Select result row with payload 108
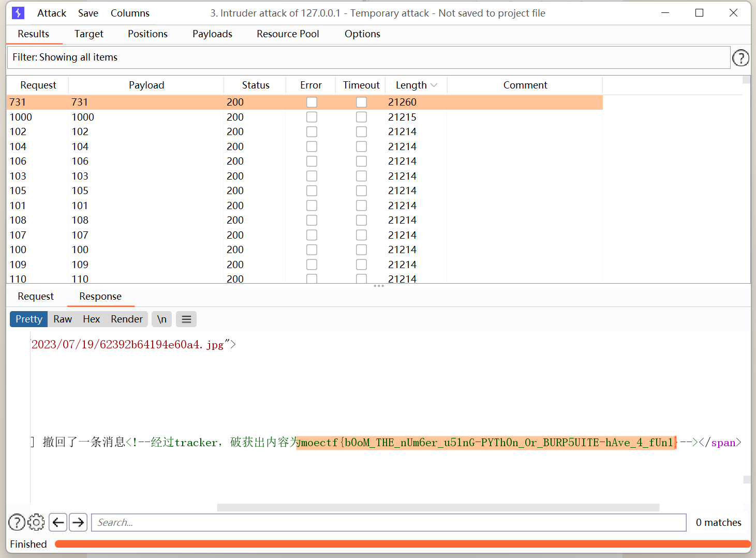This screenshot has width=756, height=558. tap(305, 220)
